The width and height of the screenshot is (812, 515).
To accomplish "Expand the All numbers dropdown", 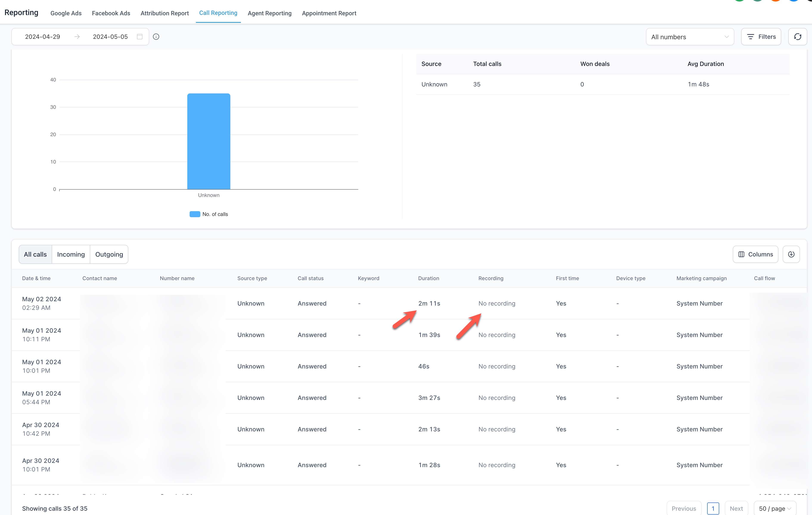I will click(x=689, y=37).
